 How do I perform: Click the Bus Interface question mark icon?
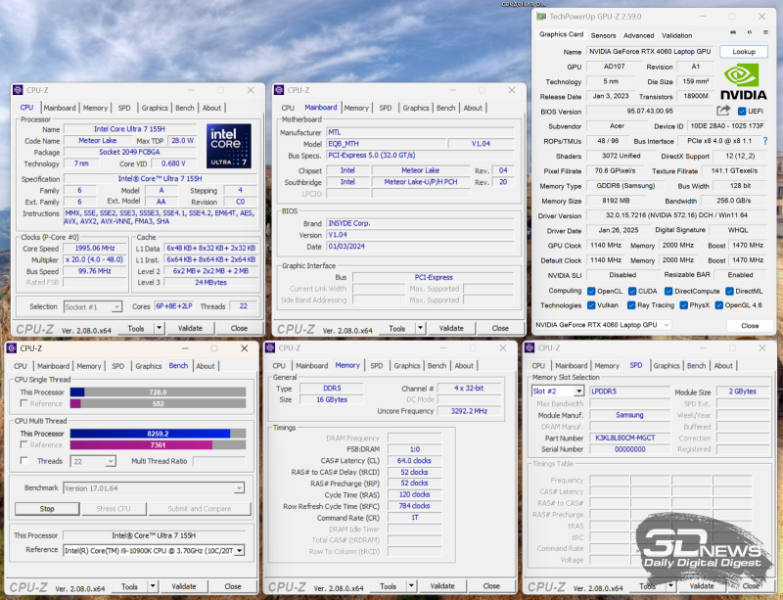pos(765,141)
